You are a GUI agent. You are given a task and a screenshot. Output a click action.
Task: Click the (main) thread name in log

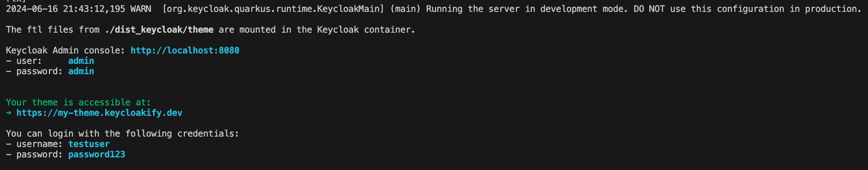(405, 9)
